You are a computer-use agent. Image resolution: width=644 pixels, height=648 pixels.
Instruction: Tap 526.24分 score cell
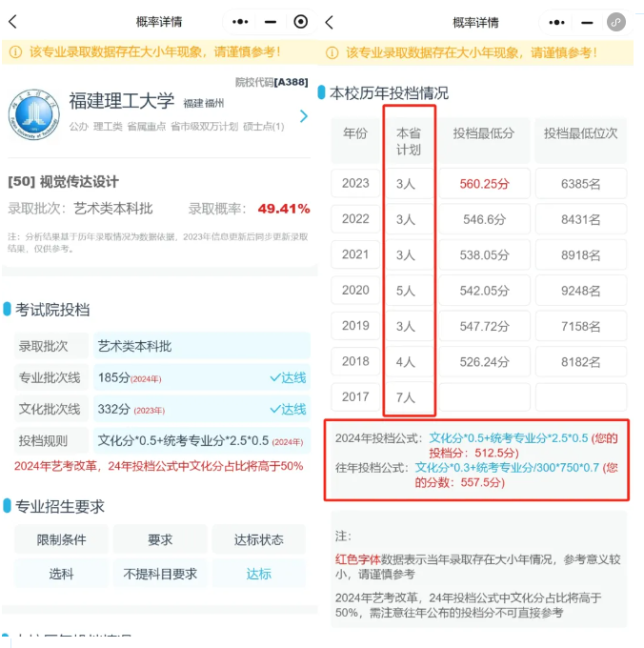(484, 361)
